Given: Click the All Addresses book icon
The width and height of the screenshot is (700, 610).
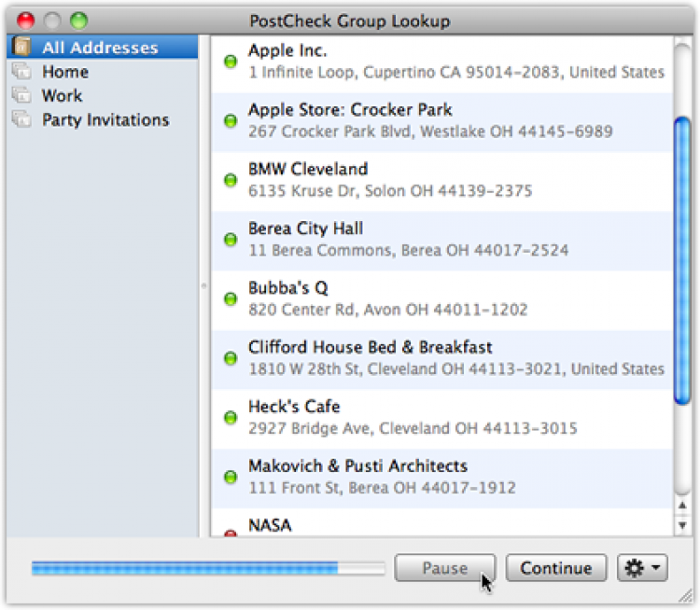Looking at the screenshot, I should [21, 47].
